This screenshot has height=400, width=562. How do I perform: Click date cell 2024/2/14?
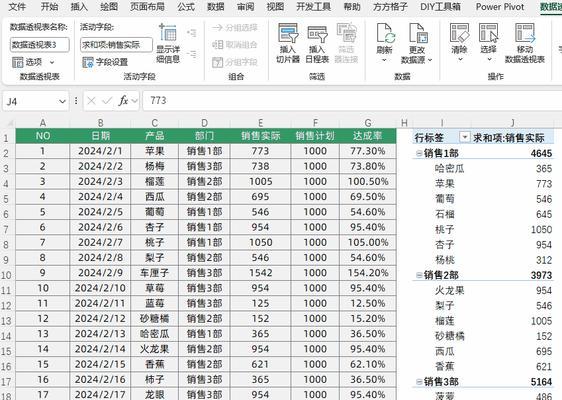pyautogui.click(x=100, y=349)
